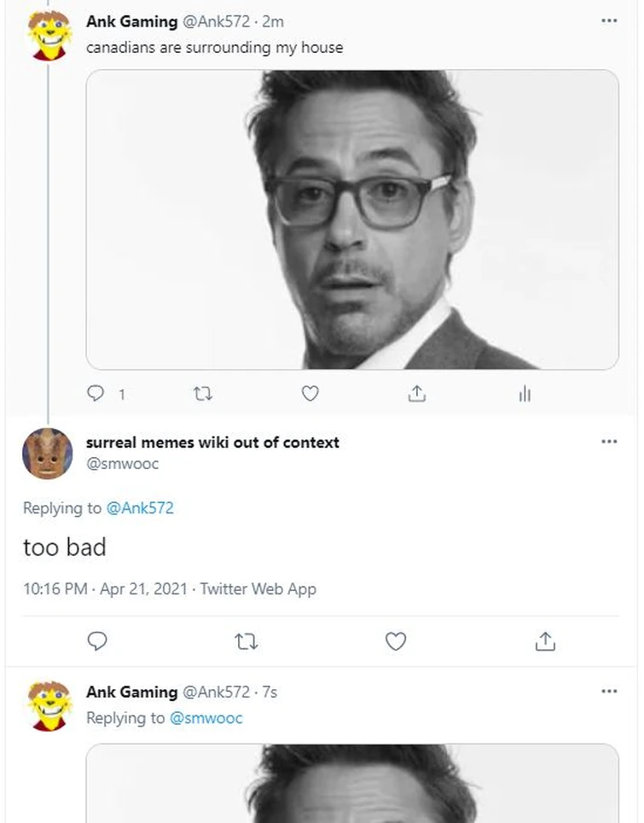Open more options on bottom Ank Gaming reply
644x823 pixels.
608,691
